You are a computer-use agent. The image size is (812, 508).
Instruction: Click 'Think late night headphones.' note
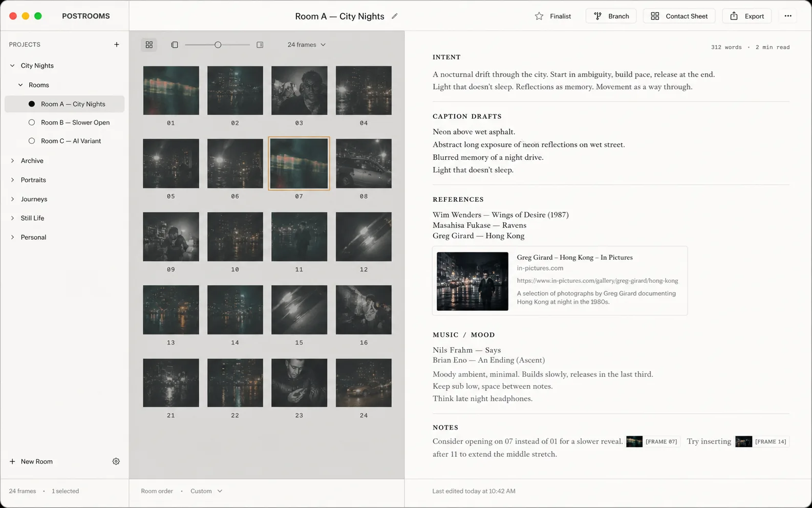(482, 399)
